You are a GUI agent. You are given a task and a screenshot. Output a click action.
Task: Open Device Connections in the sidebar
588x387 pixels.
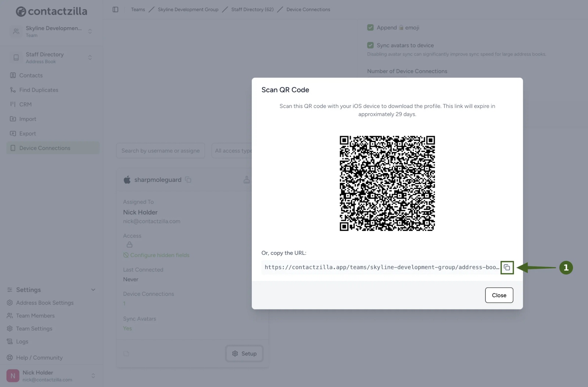point(53,148)
